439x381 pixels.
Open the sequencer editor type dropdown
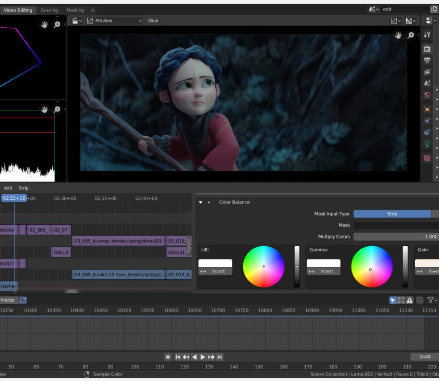pyautogui.click(x=77, y=21)
